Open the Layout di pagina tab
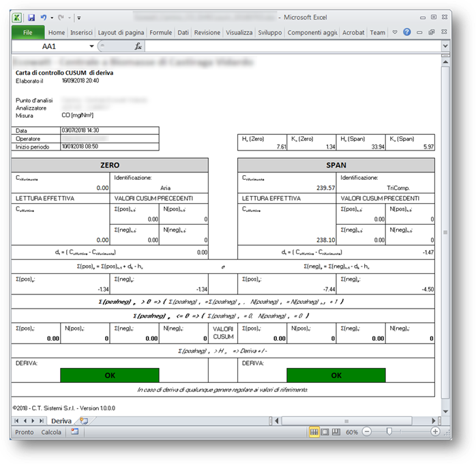 121,32
